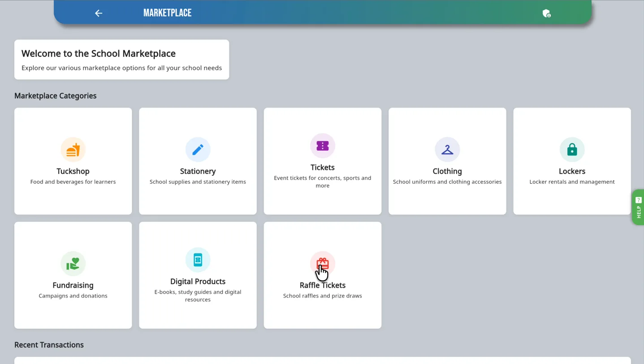Open the Fundraising category title
The image size is (644, 364).
[x=73, y=285]
